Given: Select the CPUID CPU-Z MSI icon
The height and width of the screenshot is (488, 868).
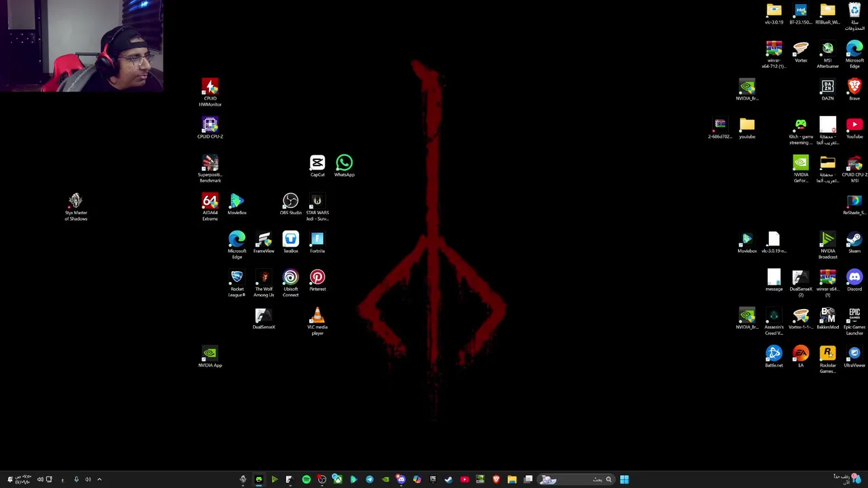Looking at the screenshot, I should click(x=854, y=169).
